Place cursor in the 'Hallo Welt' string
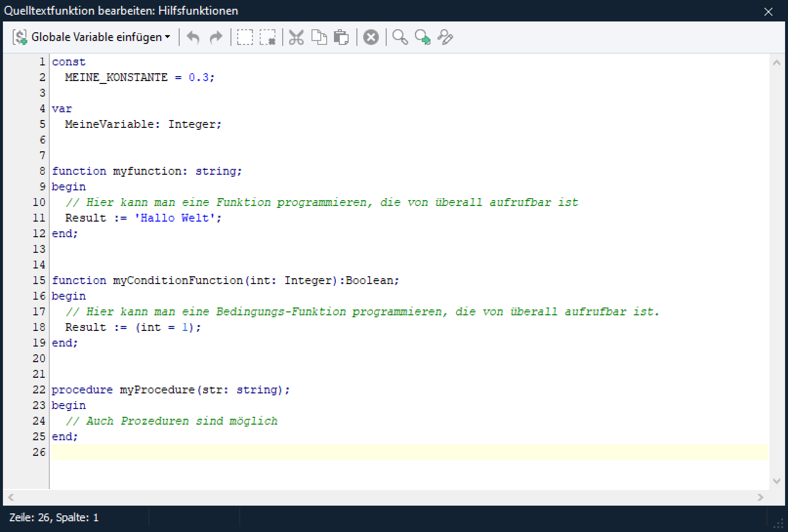 (x=175, y=218)
